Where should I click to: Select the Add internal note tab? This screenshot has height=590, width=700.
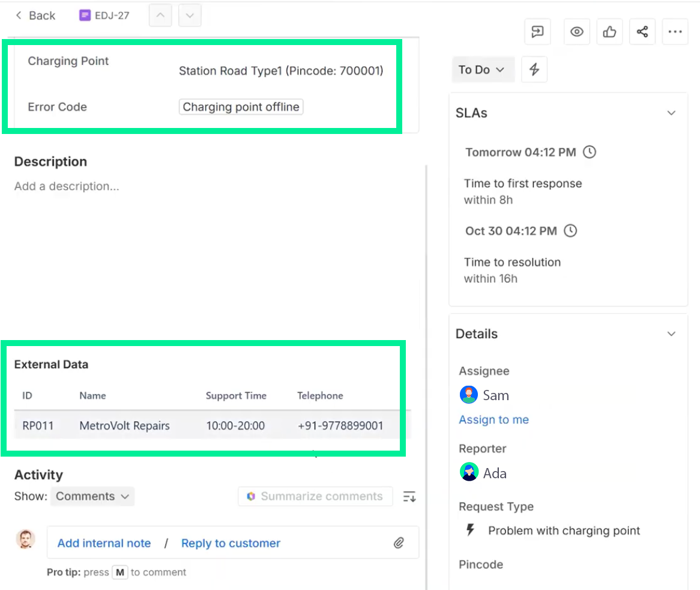(x=104, y=543)
